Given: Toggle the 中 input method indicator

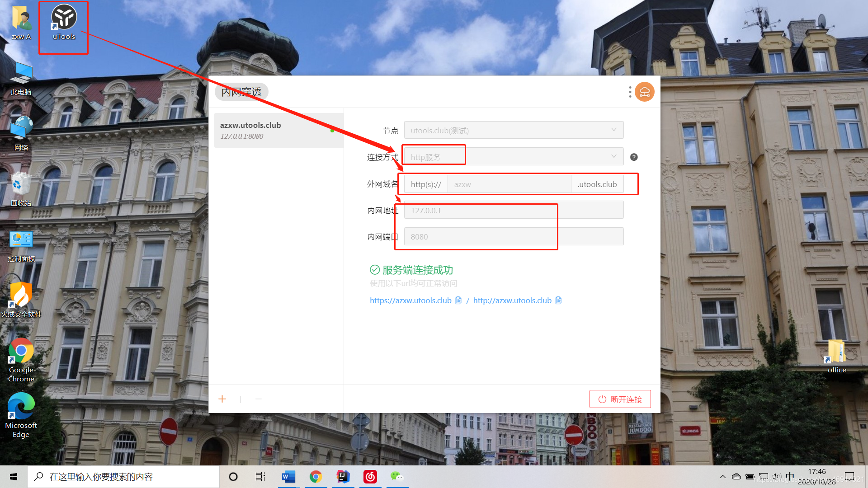Looking at the screenshot, I should coord(790,477).
